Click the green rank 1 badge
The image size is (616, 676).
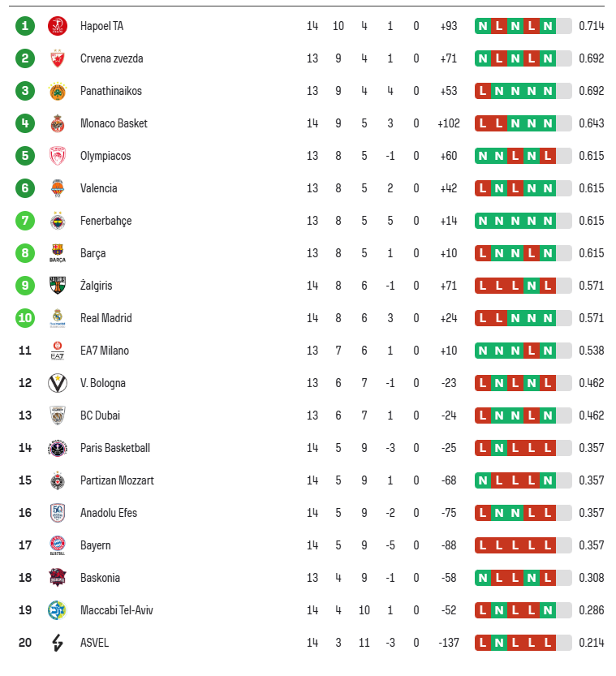click(x=25, y=26)
